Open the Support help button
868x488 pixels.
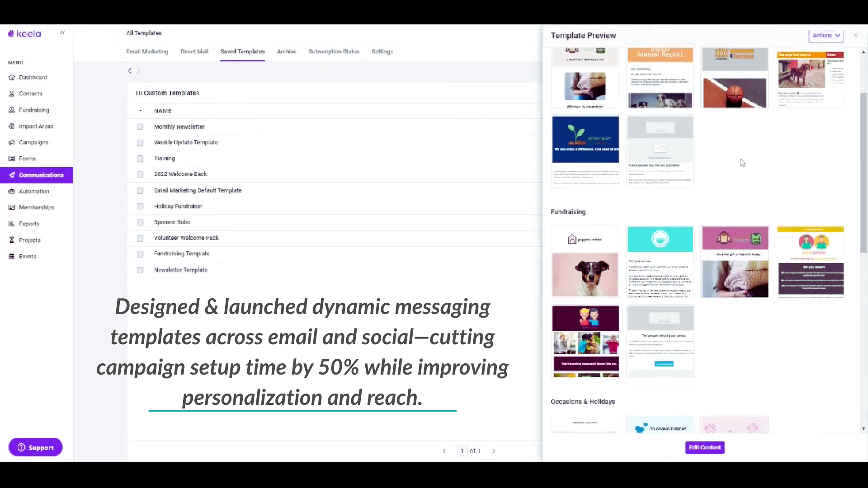pos(35,447)
